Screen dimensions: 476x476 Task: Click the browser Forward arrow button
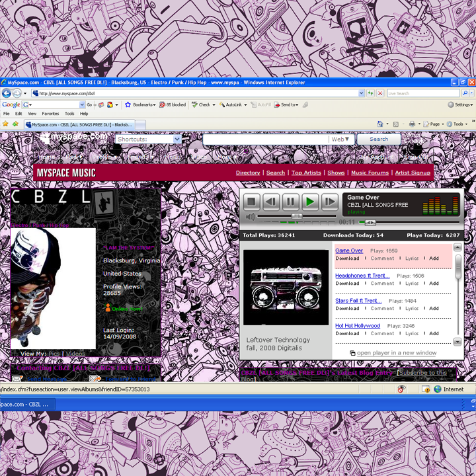(17, 93)
